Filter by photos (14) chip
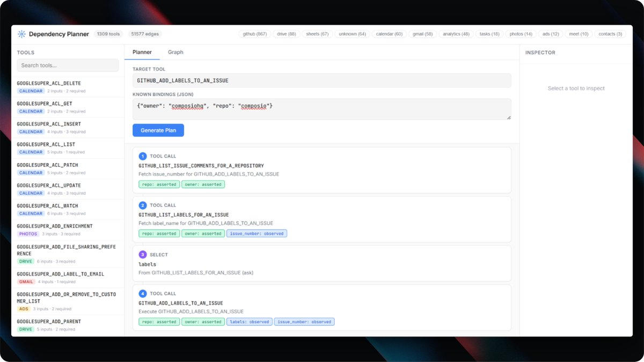644x362 pixels. point(521,34)
